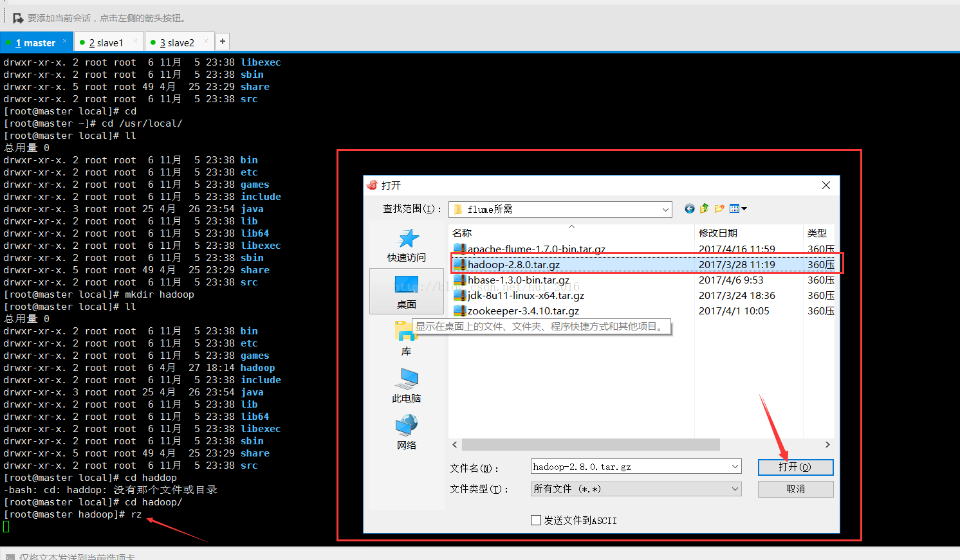Click 'cd hadoop/' command line in terminal
This screenshot has width=960, height=560.
tap(154, 502)
